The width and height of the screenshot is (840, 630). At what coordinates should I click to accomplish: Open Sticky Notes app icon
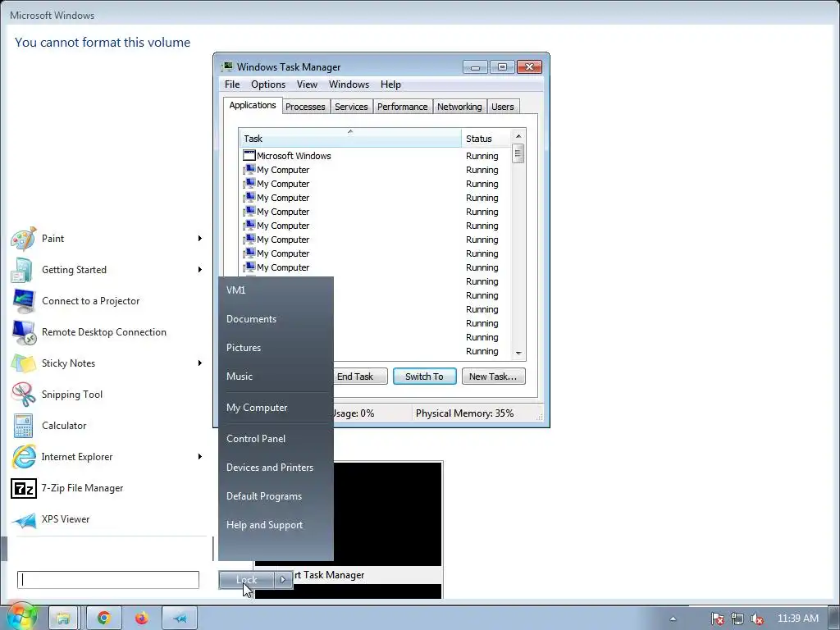click(24, 363)
